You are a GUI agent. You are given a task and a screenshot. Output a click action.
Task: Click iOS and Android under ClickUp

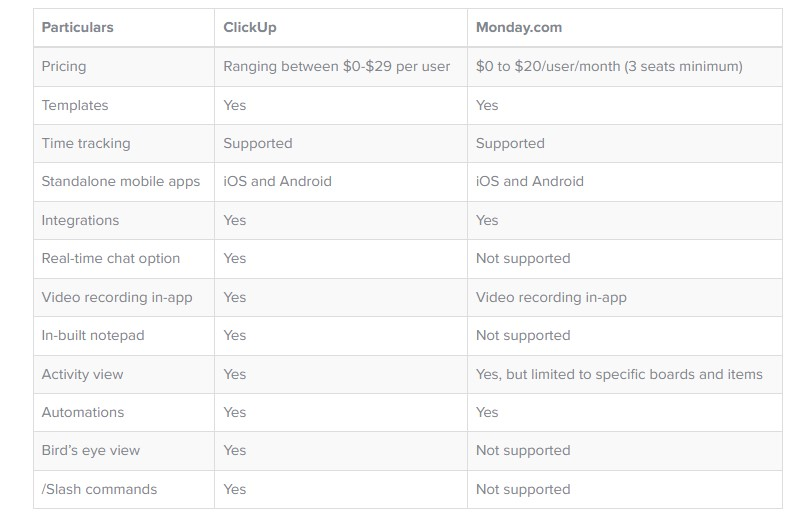coord(277,181)
